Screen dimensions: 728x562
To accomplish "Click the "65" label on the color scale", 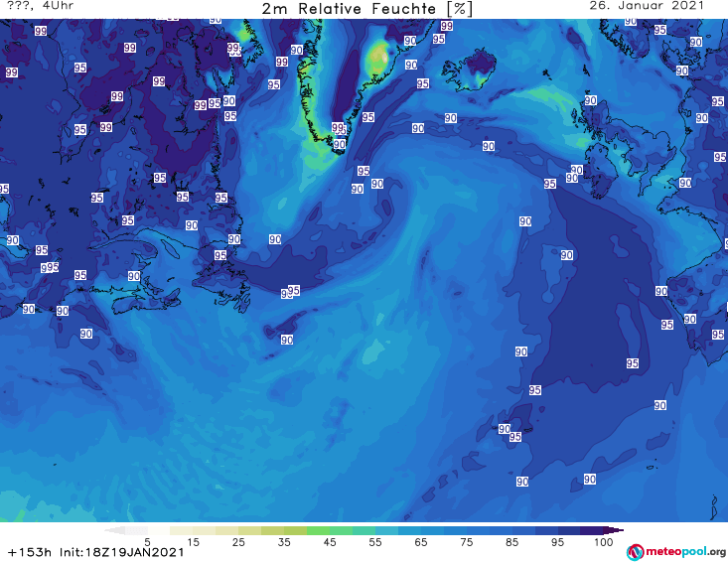I will click(421, 542).
